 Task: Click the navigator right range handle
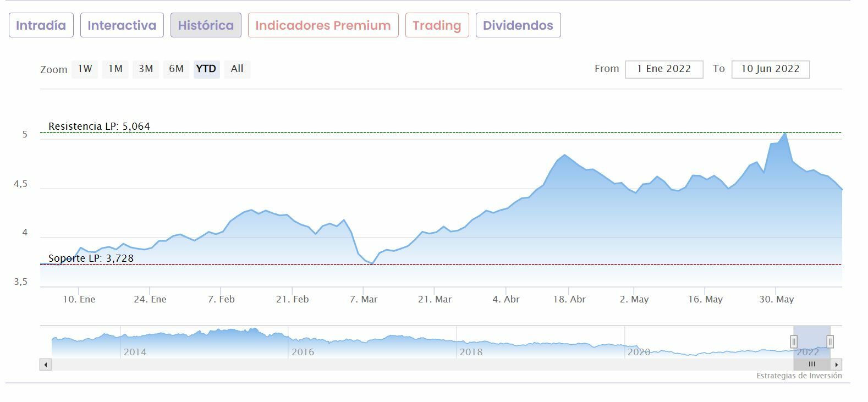point(830,342)
